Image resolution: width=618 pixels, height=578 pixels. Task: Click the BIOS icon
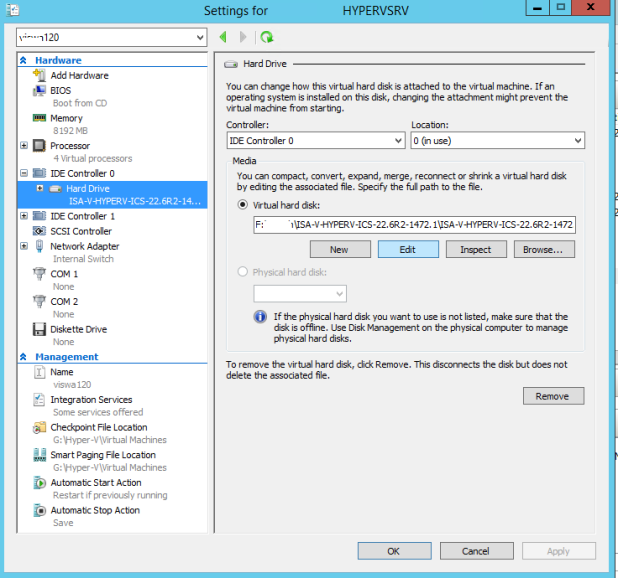click(39, 91)
